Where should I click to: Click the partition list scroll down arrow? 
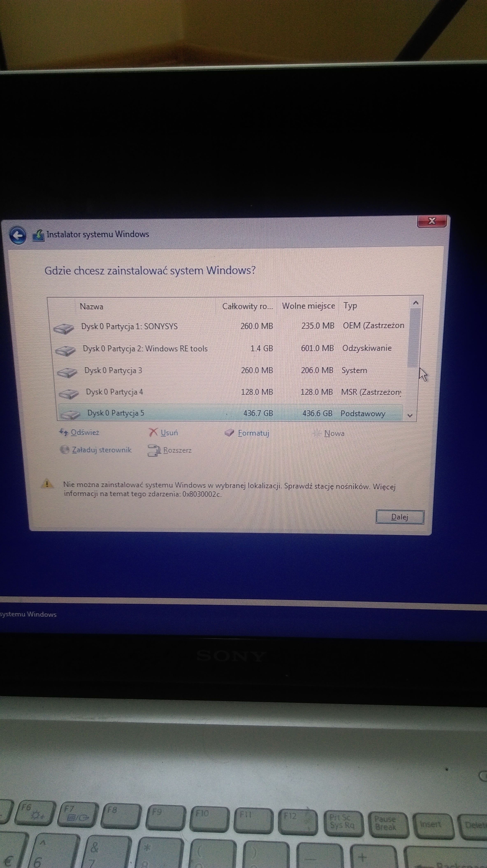(410, 416)
